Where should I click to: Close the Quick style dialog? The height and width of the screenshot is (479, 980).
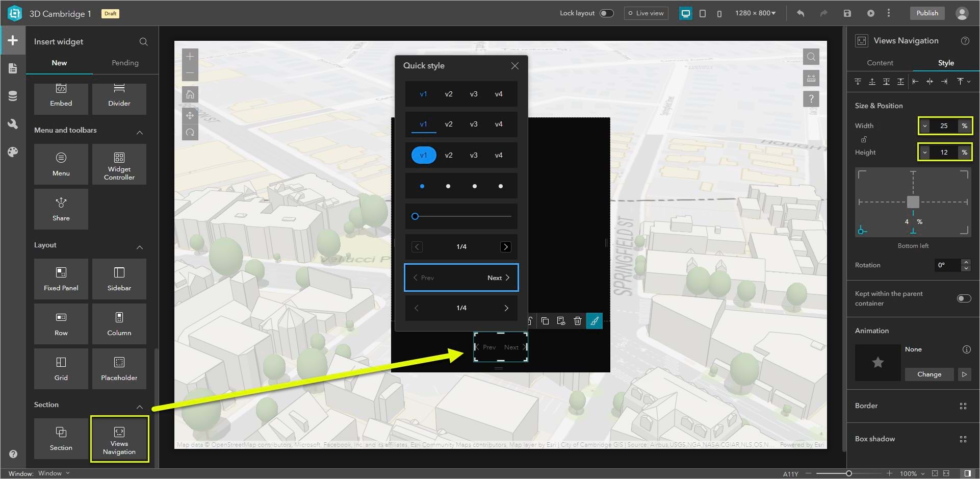point(514,66)
